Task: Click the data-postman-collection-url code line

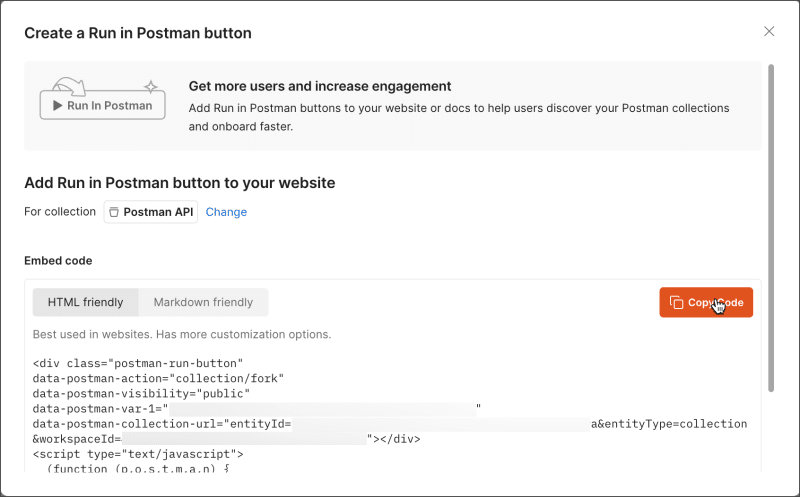Action: click(x=162, y=424)
